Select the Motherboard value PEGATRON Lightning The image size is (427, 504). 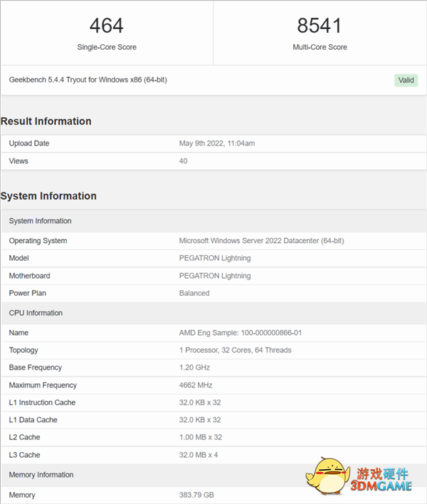(215, 276)
